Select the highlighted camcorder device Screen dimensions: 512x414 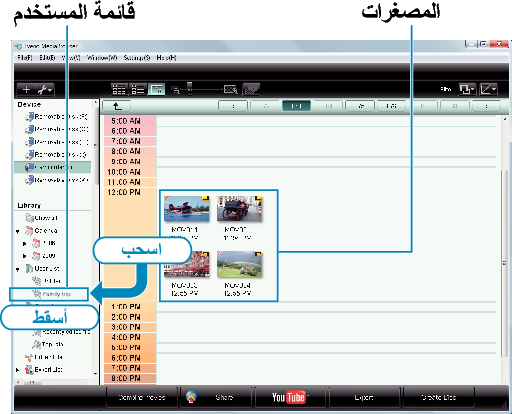(x=52, y=167)
